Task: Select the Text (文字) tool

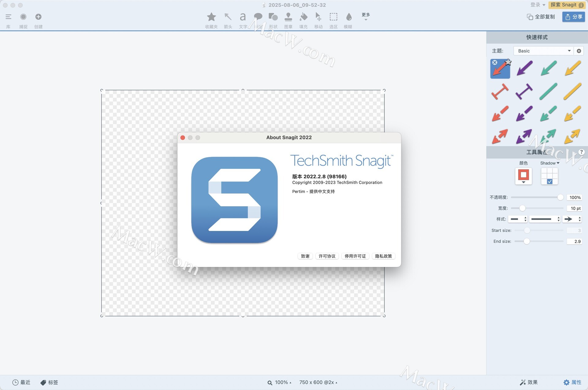Action: tap(243, 17)
